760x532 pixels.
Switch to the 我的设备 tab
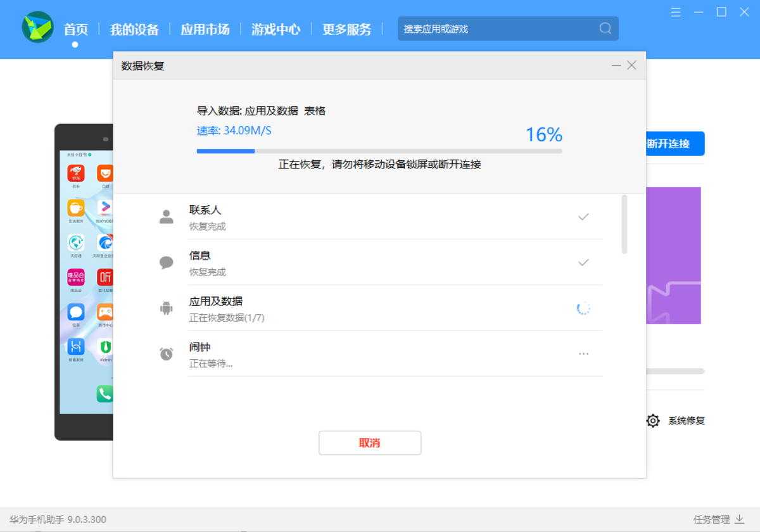click(134, 29)
